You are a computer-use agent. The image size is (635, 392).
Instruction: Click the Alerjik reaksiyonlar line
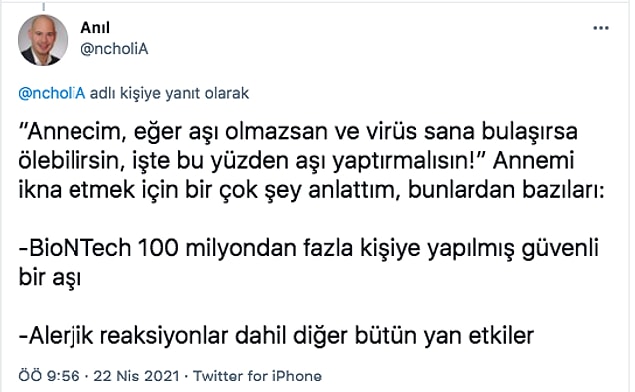(277, 336)
